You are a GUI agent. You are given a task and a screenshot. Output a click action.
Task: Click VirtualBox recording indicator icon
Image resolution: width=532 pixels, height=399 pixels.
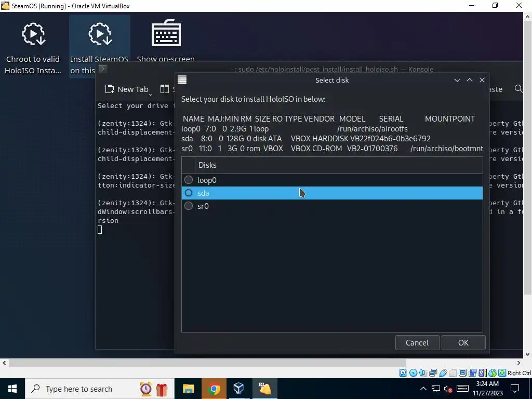click(x=472, y=373)
